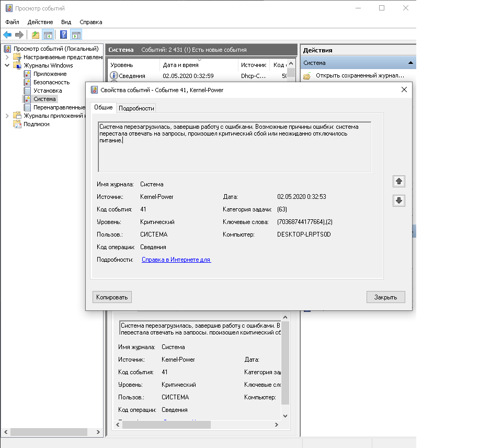The width and height of the screenshot is (502, 448).
Task: Click the preview pane horizontal scrollbar thumb
Action: [x=166, y=424]
